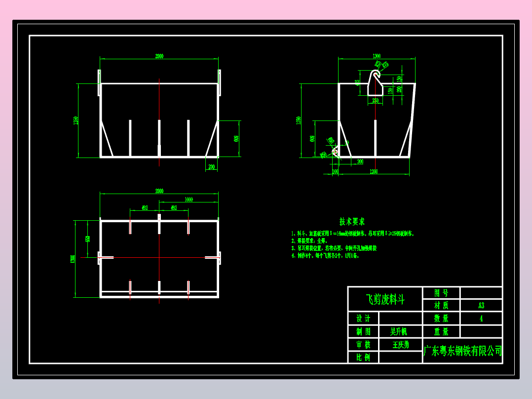Click the title text 飞剪废料斗
Screen dimensions: 532x399
click(x=385, y=300)
